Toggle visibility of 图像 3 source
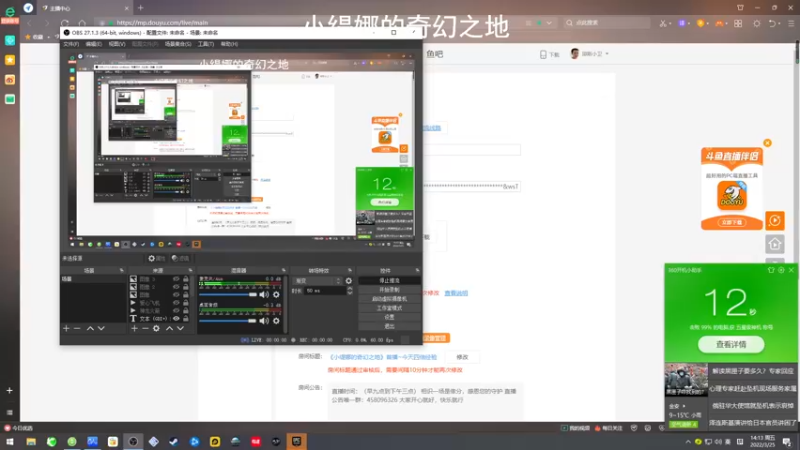 click(176, 279)
